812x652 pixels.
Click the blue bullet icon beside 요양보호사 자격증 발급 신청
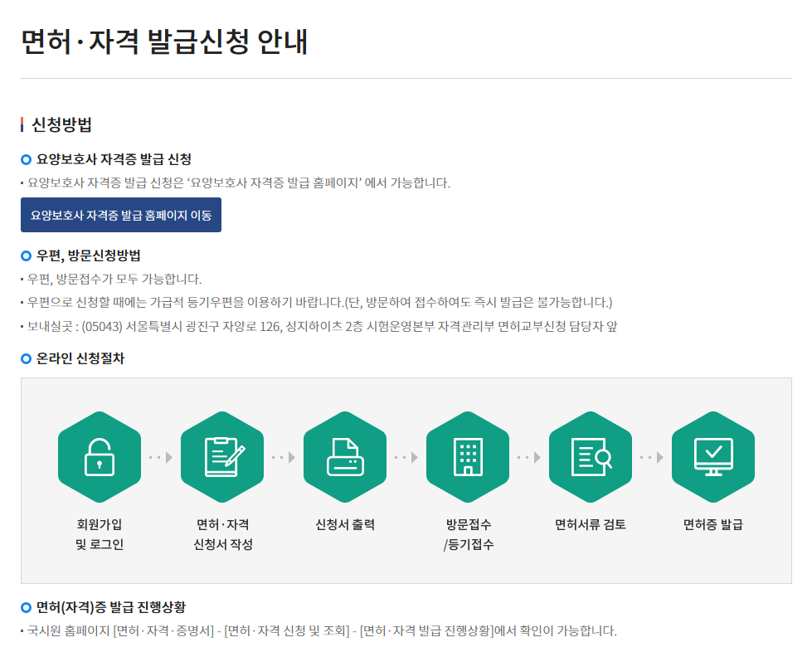[x=26, y=159]
